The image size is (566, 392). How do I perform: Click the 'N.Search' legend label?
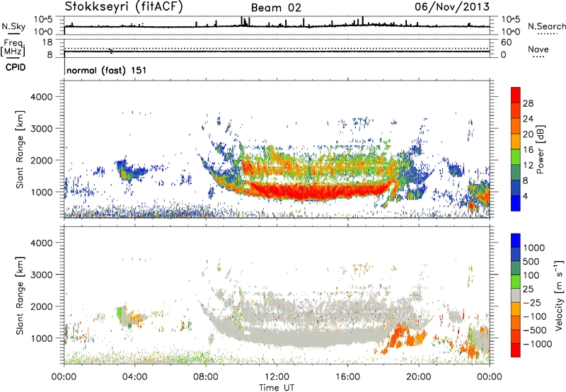click(x=547, y=26)
